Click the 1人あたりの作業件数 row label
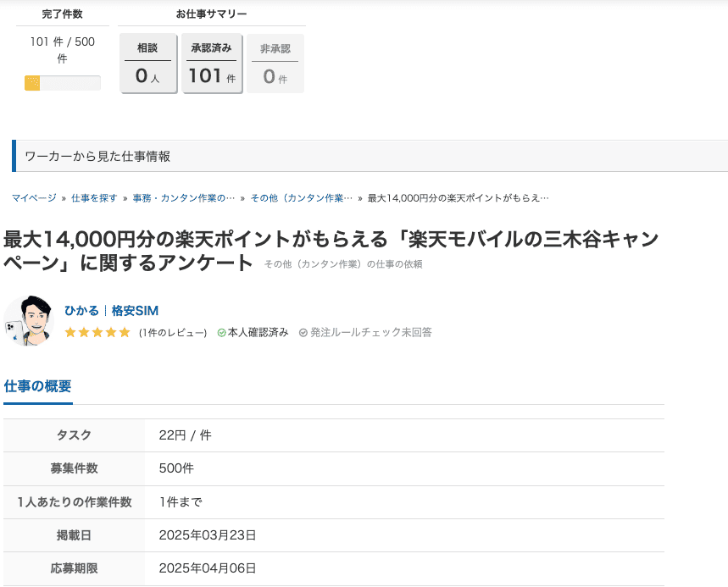The width and height of the screenshot is (728, 587). pos(75,502)
